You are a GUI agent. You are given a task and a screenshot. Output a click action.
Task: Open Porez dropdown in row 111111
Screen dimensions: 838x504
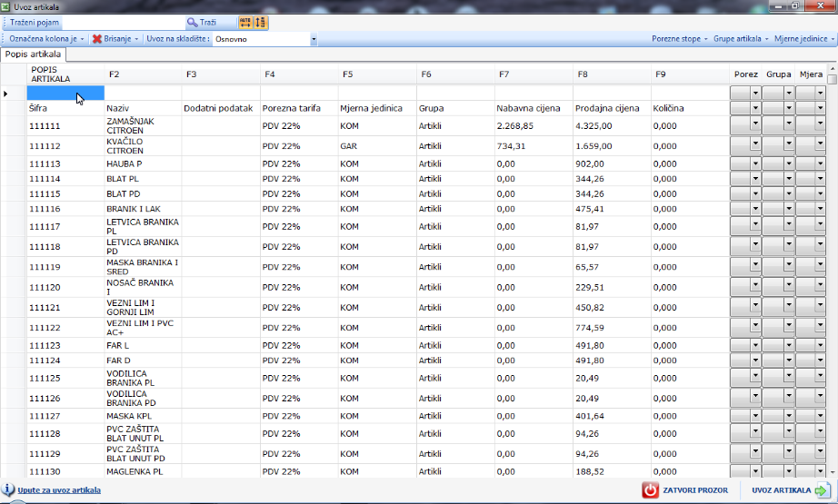pos(755,124)
